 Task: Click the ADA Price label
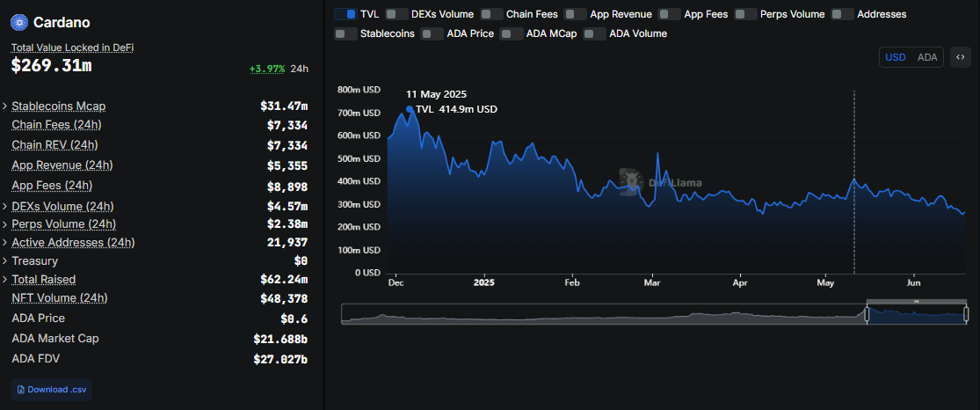coord(38,318)
